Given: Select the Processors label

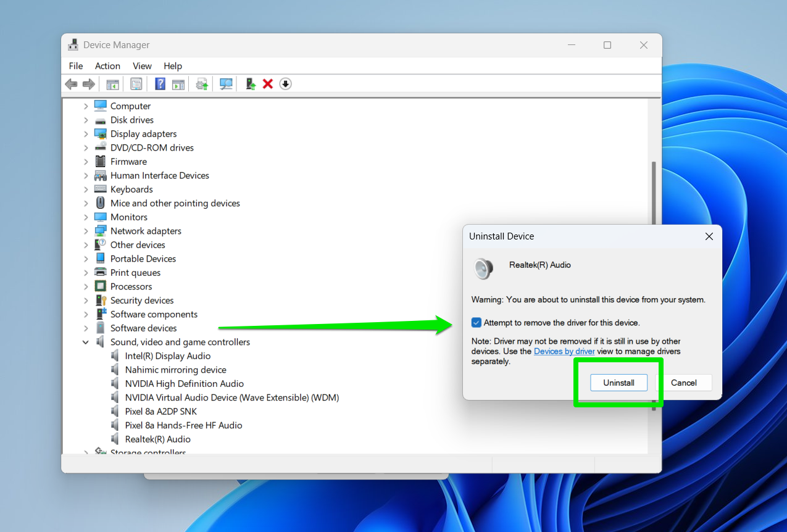Looking at the screenshot, I should coord(131,287).
